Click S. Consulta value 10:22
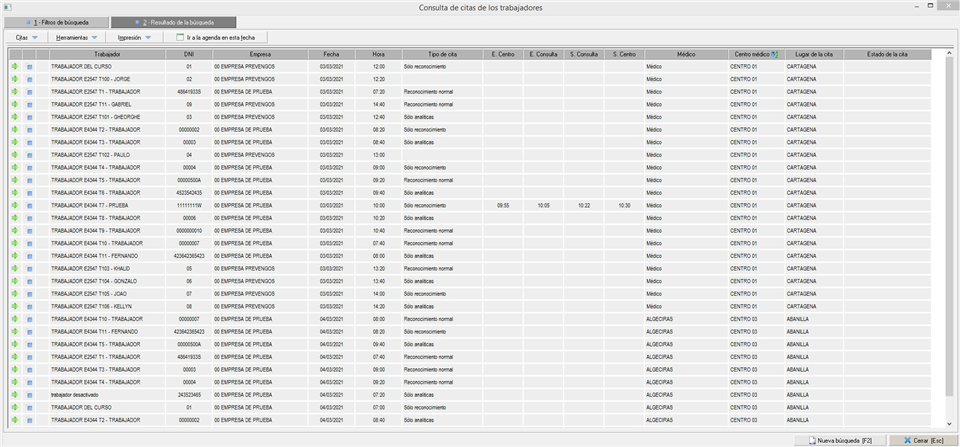Viewport: 960px width, 447px height. coord(584,205)
